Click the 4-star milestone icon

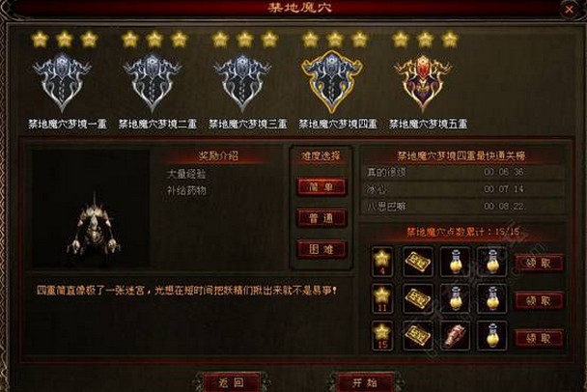(x=382, y=262)
